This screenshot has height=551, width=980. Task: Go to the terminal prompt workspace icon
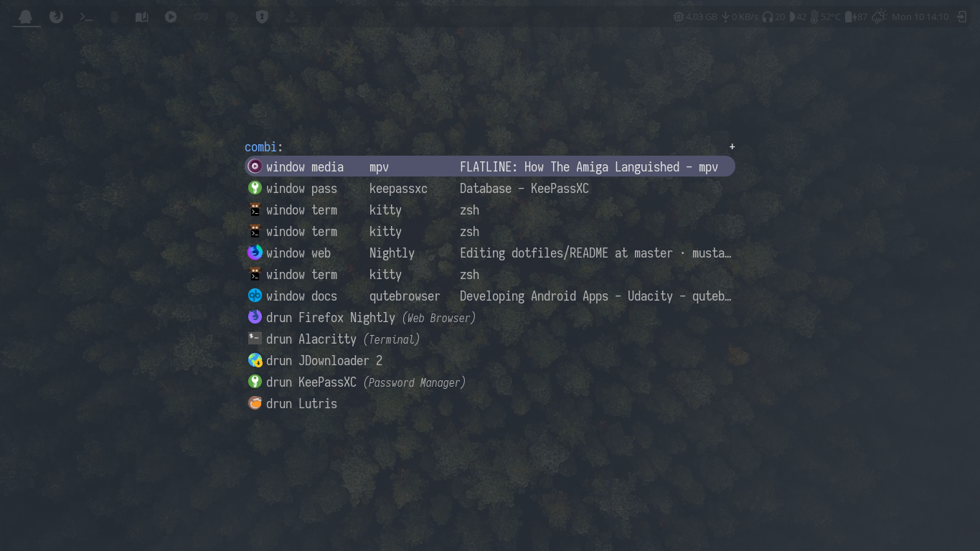[x=86, y=17]
